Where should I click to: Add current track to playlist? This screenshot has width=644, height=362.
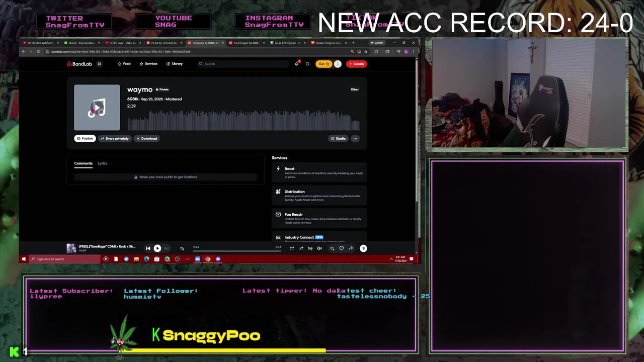tap(332, 248)
